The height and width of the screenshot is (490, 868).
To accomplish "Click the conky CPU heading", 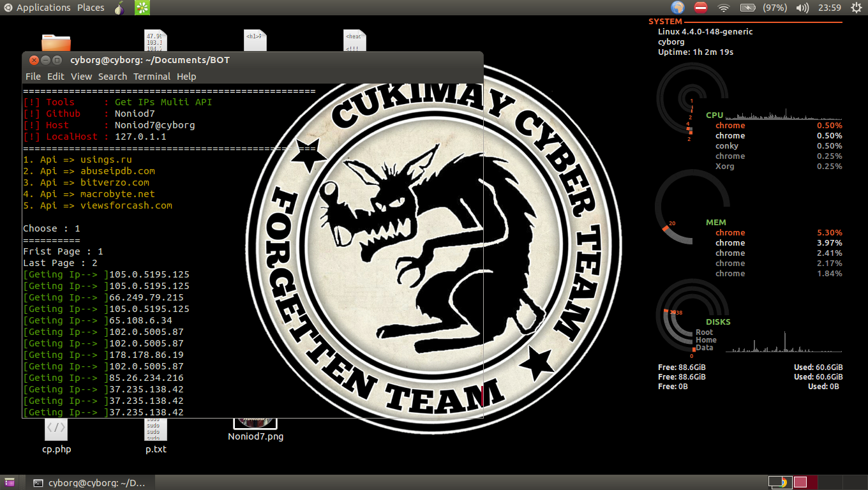I will [x=715, y=115].
